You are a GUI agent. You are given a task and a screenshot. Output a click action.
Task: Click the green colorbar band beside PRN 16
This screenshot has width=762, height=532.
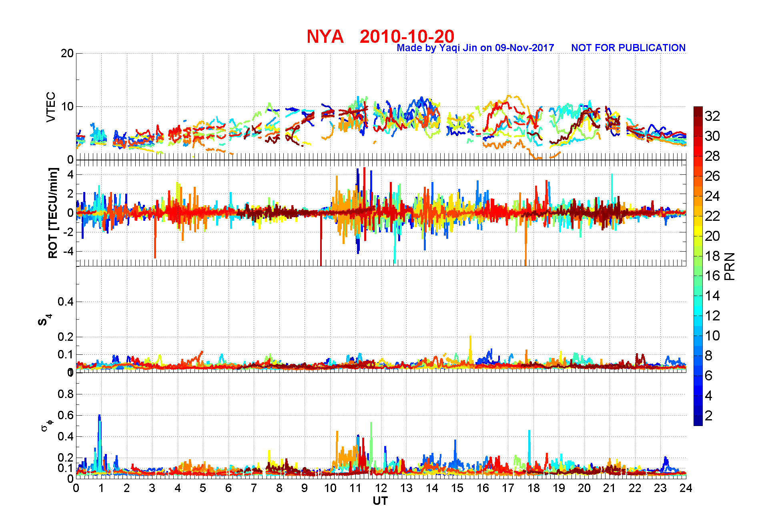point(698,276)
